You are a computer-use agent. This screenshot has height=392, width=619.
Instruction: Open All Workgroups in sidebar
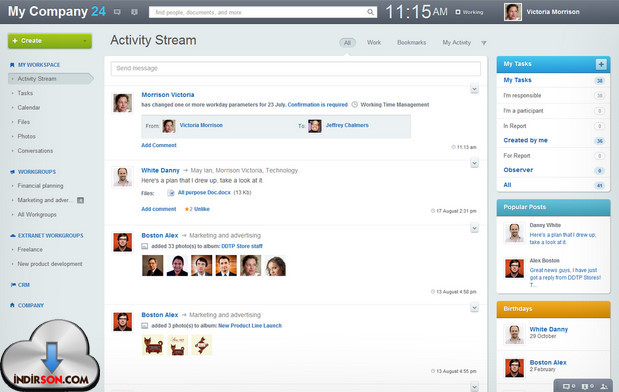coord(37,214)
